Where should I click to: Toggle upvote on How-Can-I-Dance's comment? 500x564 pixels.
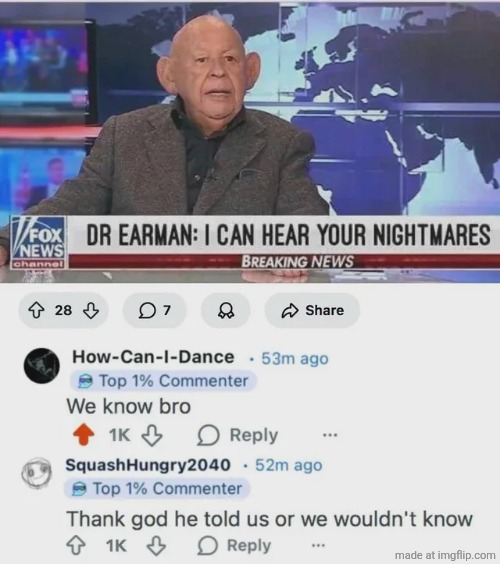click(83, 435)
